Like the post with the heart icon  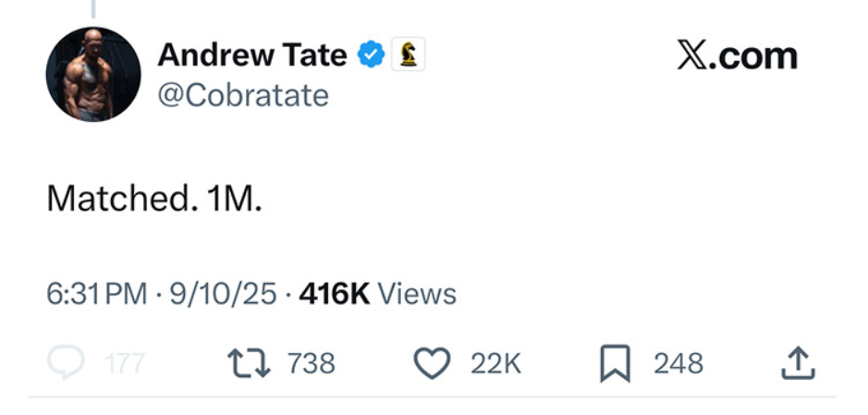[431, 363]
